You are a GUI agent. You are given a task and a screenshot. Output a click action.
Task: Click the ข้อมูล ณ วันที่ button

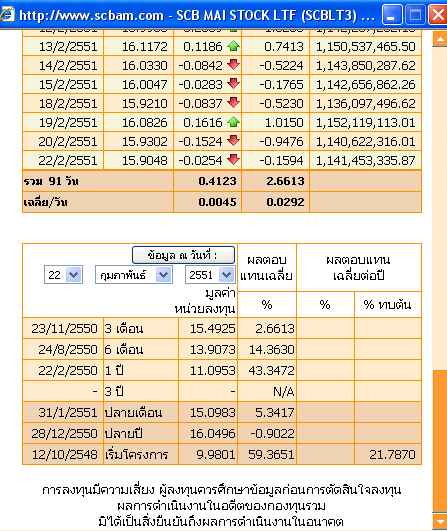183,255
